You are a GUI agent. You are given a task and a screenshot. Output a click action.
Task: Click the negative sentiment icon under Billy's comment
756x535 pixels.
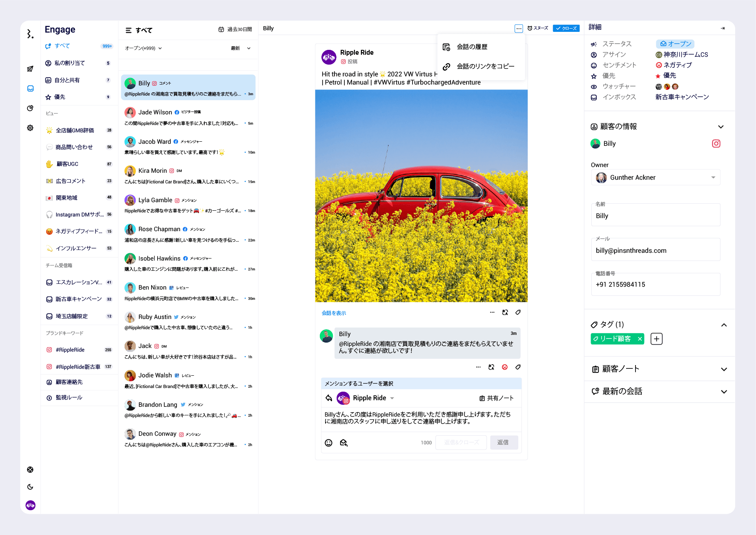(x=505, y=367)
